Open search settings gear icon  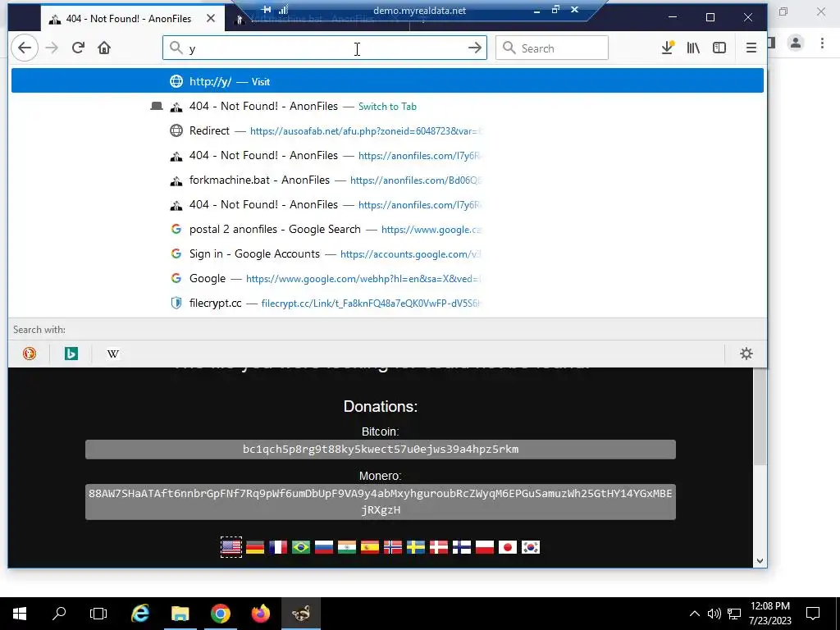pyautogui.click(x=746, y=354)
